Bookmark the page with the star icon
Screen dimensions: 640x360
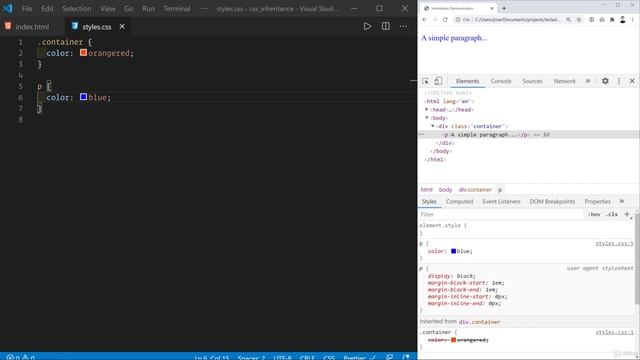point(579,20)
